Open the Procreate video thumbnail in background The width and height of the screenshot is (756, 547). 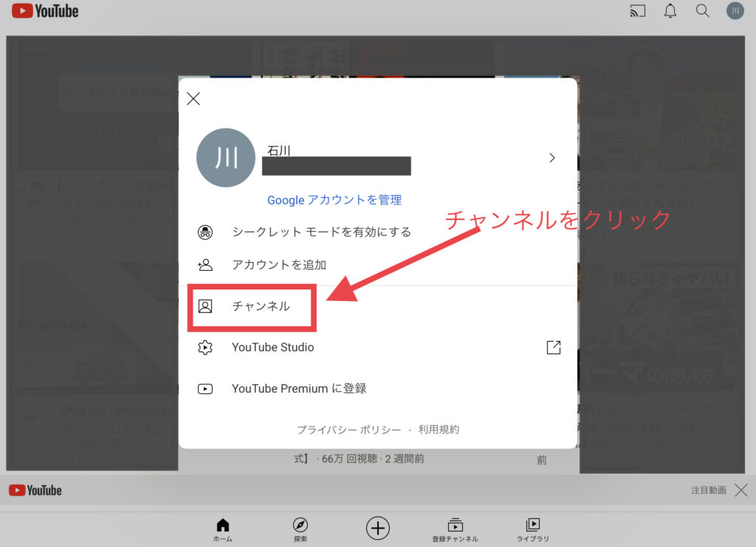[97, 328]
